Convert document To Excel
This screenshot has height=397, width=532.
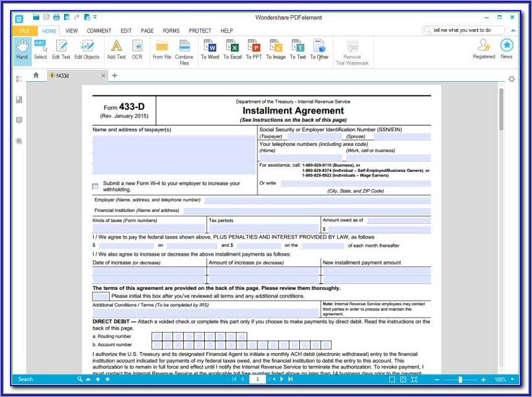(x=232, y=49)
